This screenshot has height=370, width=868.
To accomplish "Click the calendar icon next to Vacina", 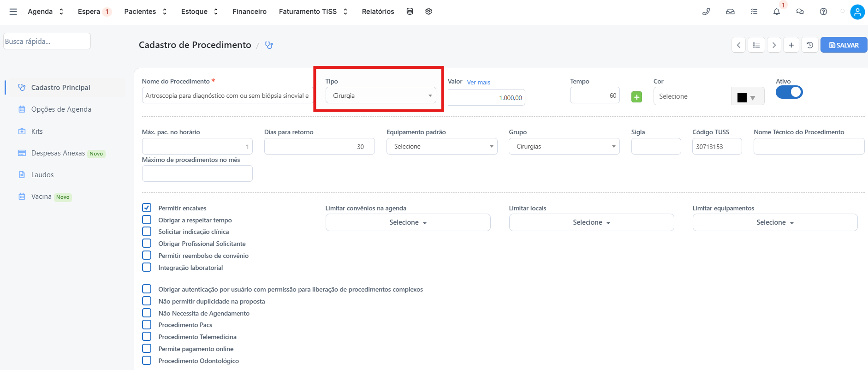I will tap(22, 197).
